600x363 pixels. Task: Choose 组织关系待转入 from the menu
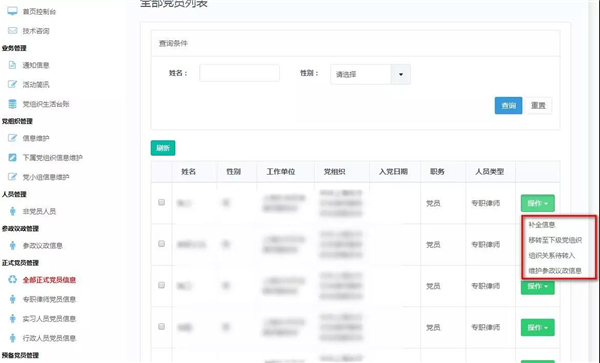coord(552,256)
